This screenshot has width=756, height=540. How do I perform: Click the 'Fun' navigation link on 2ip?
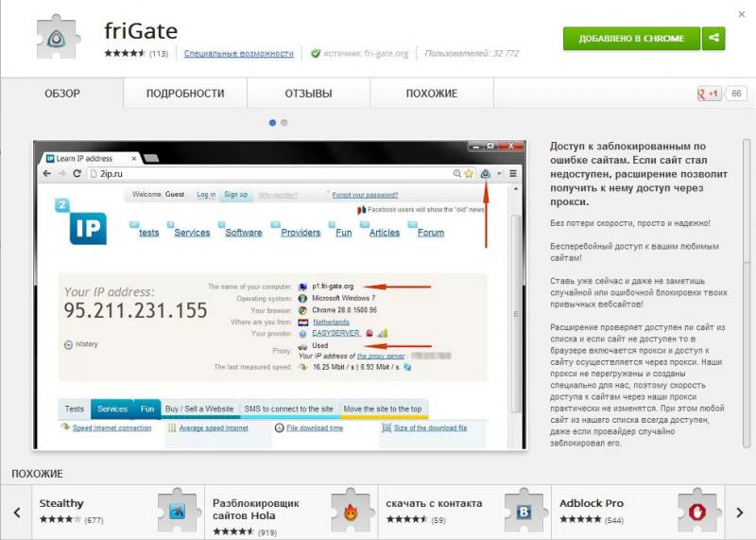[x=343, y=233]
